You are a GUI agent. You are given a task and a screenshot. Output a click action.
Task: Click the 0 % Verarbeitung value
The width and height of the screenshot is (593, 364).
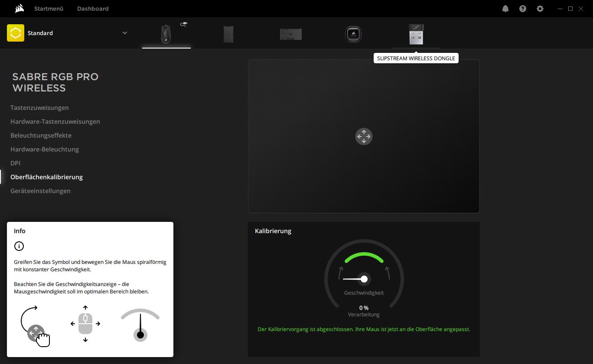coord(364,308)
